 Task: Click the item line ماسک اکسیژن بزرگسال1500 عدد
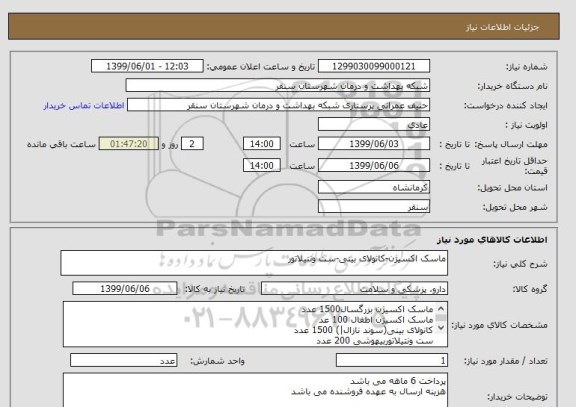coord(367,309)
